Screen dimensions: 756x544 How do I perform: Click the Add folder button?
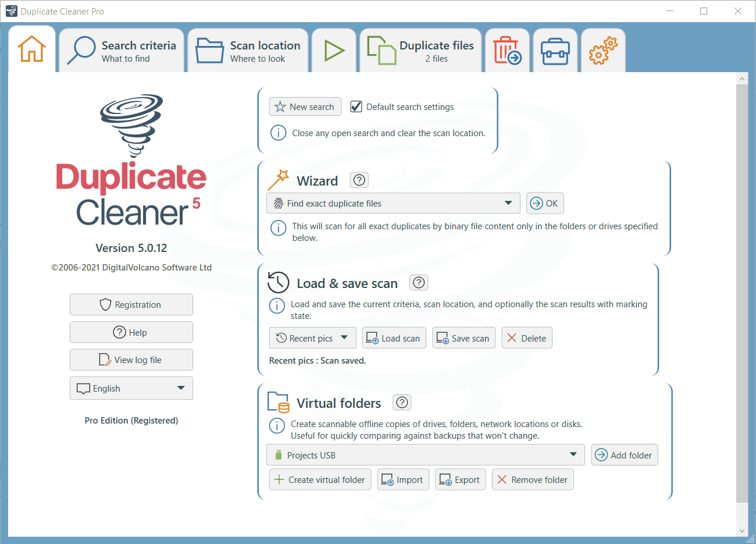click(625, 455)
